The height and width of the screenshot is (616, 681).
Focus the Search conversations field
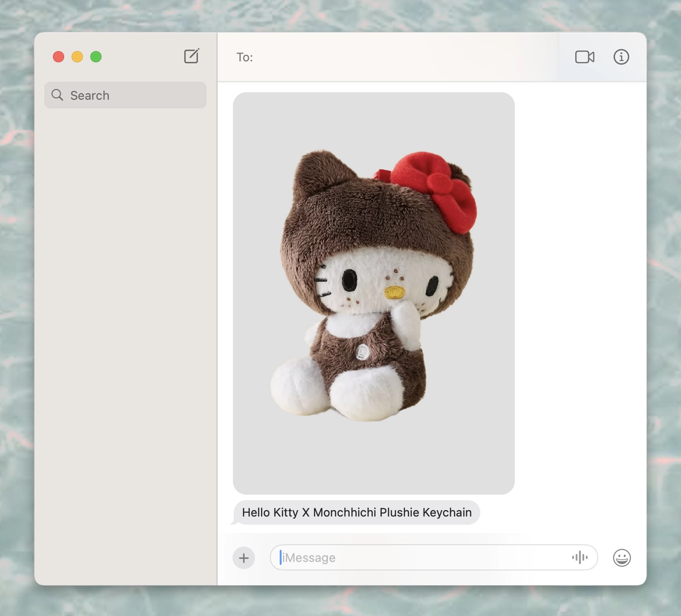click(x=125, y=95)
